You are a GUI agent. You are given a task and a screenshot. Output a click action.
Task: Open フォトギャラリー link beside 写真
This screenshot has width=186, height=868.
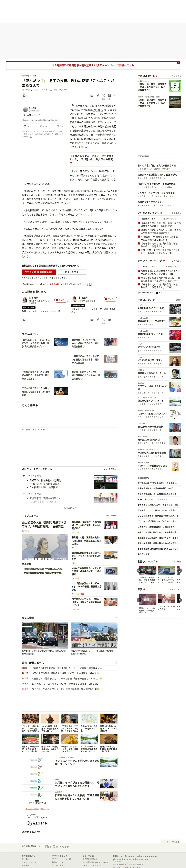174,589
